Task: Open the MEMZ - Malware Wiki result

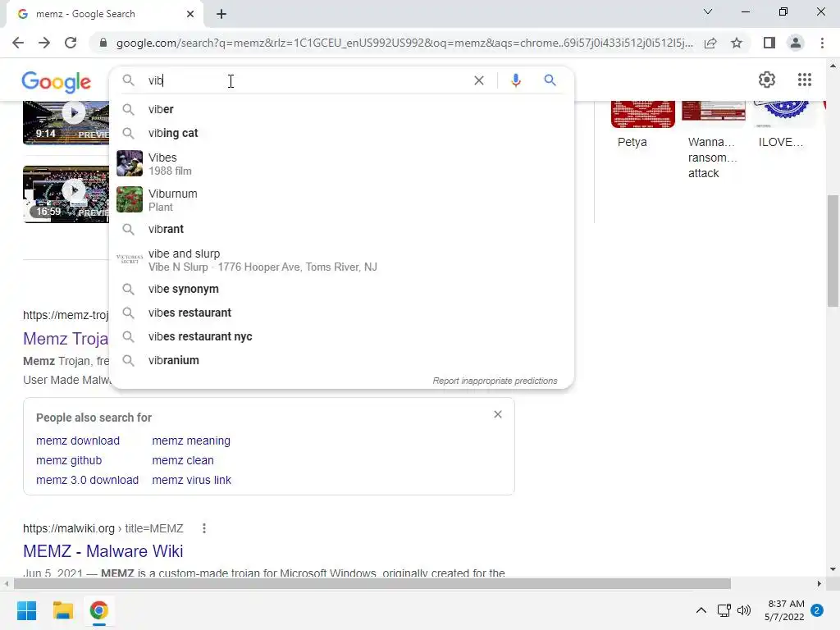Action: [103, 551]
